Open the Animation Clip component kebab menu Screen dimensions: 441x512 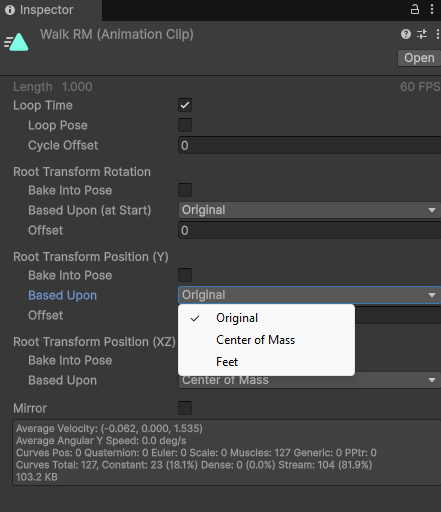[x=438, y=34]
